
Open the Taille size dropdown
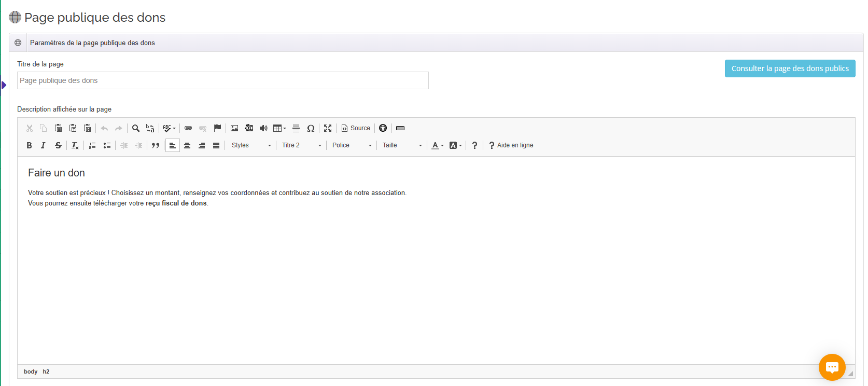point(402,145)
